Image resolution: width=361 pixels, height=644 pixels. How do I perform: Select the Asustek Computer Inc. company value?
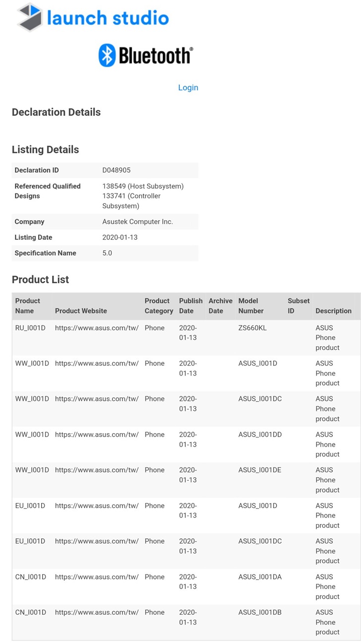(137, 222)
